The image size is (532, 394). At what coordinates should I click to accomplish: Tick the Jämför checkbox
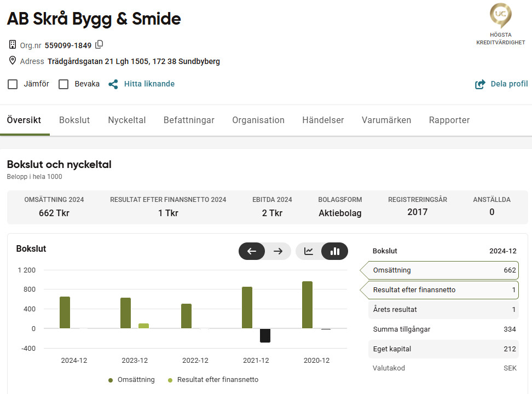[x=13, y=84]
